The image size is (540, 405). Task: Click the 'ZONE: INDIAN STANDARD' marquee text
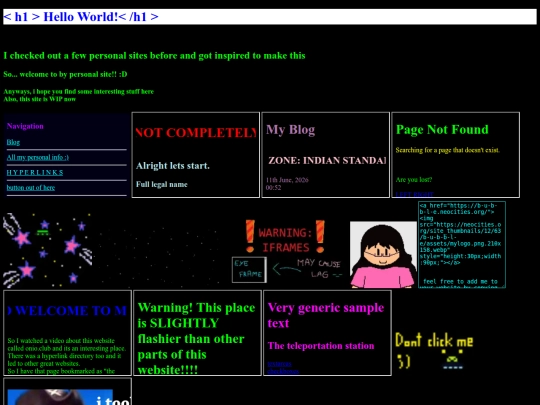327,160
